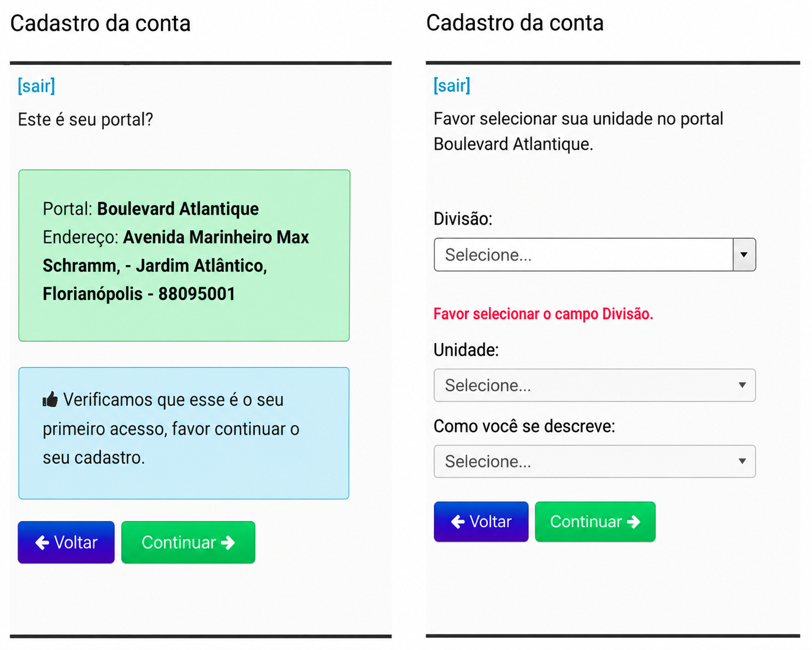Click the right arrow icon on the left panel's Continuar
The width and height of the screenshot is (812, 650).
click(x=228, y=542)
